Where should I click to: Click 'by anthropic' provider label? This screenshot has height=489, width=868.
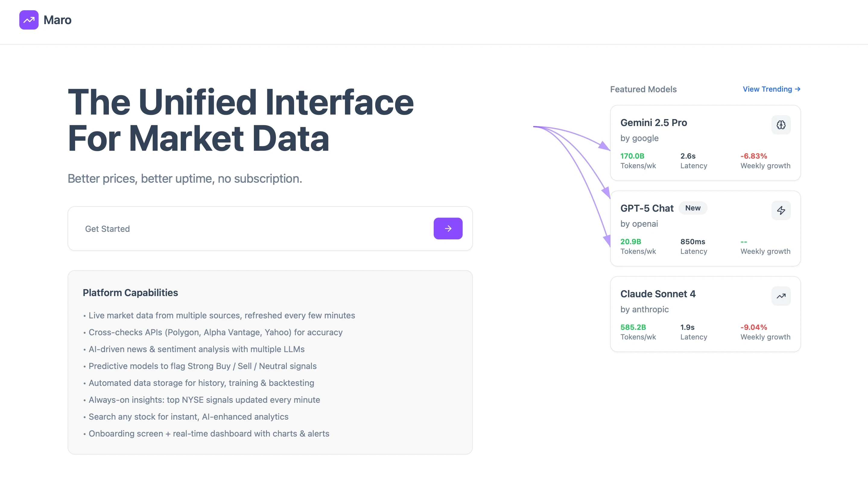[x=644, y=309]
